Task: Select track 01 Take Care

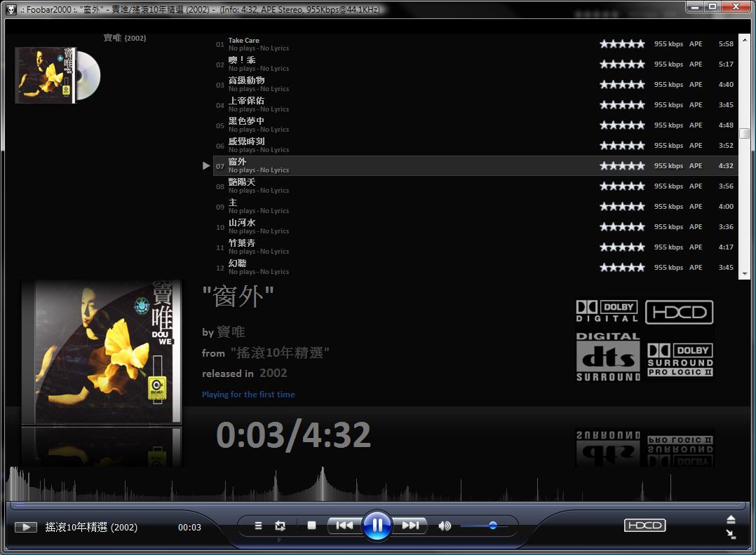Action: [475, 44]
